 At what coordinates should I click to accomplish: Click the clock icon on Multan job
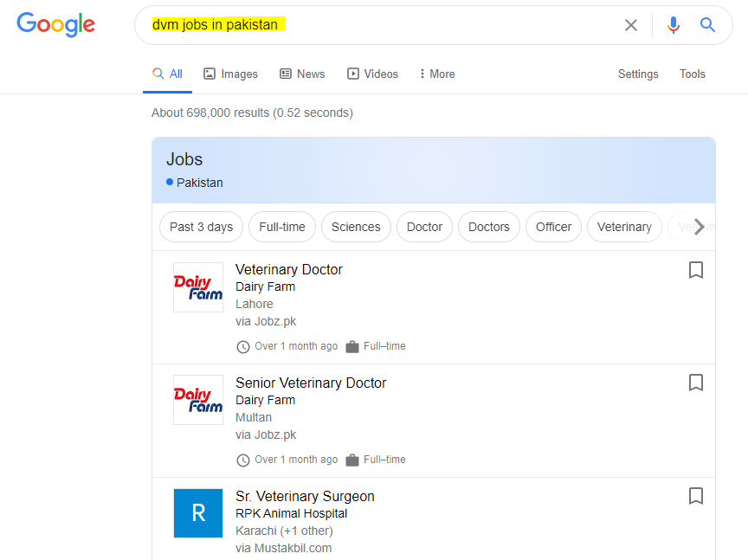coord(242,460)
